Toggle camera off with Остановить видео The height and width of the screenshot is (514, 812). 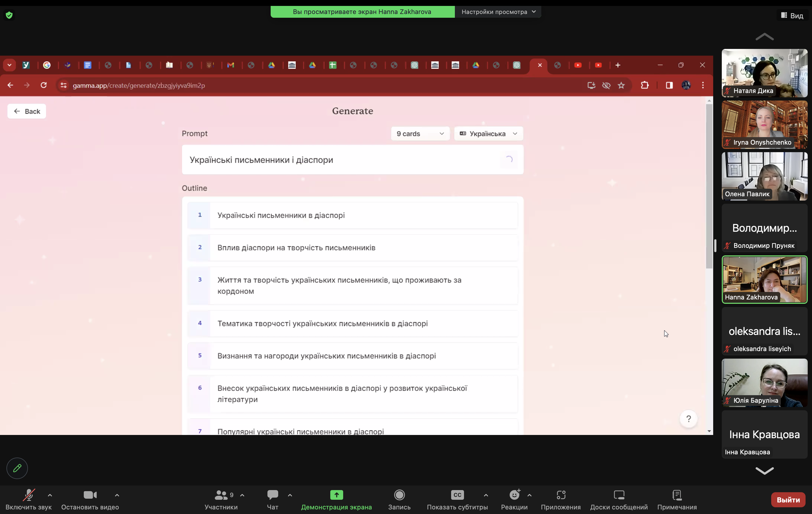[x=90, y=495]
